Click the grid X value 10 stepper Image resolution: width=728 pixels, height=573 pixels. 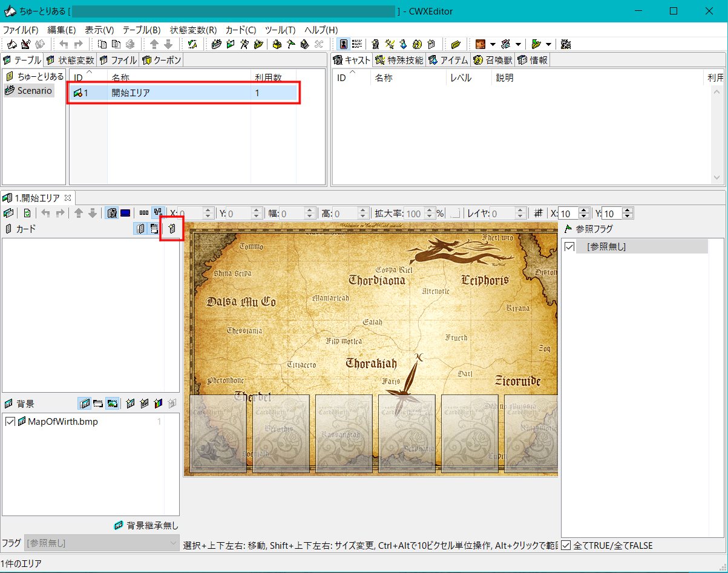(583, 213)
